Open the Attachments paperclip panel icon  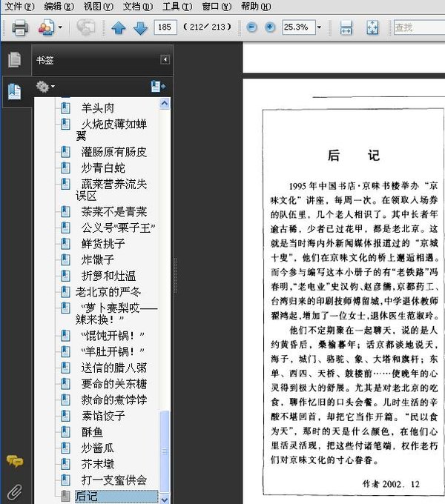point(15,492)
